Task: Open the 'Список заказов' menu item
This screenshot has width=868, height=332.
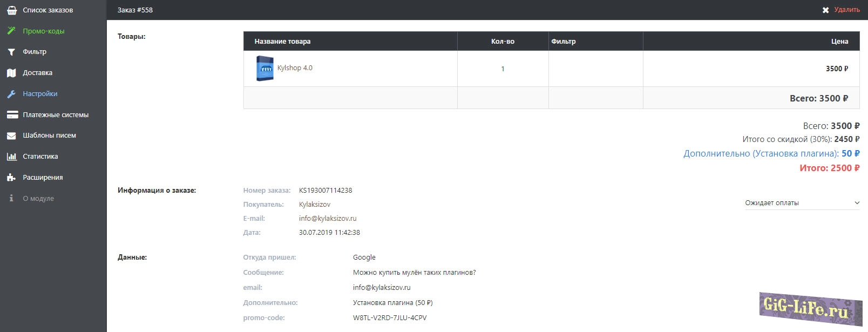Action: click(x=48, y=10)
